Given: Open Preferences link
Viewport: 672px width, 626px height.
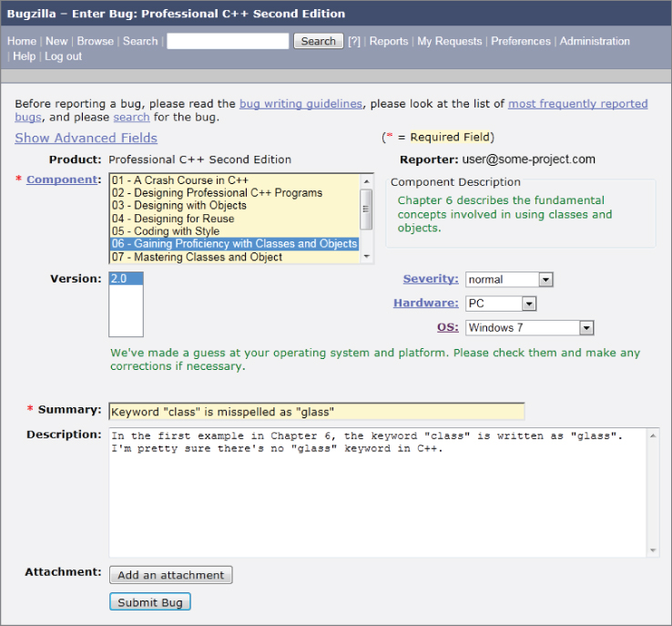Looking at the screenshot, I should coord(521,41).
